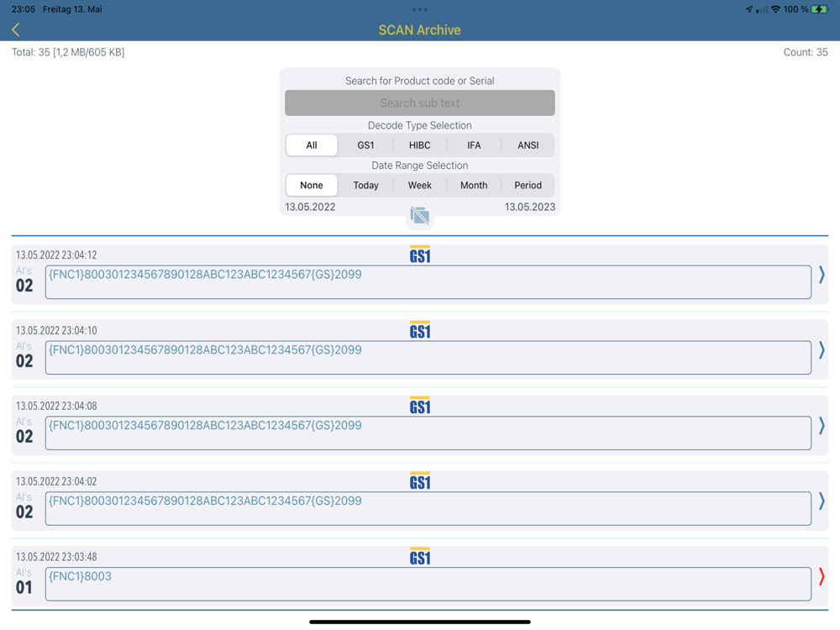
Task: Click GS1 logo of 23:04:10 scan
Action: 420,330
